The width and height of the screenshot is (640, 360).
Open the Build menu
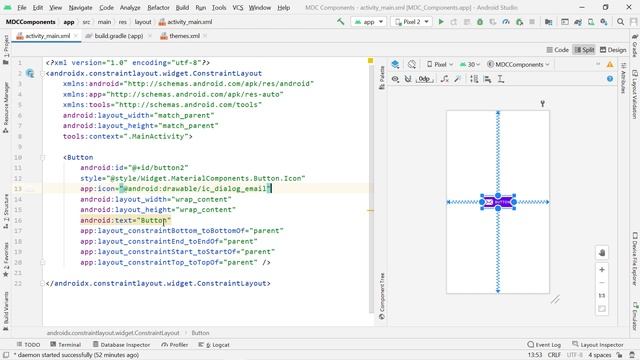pos(182,7)
